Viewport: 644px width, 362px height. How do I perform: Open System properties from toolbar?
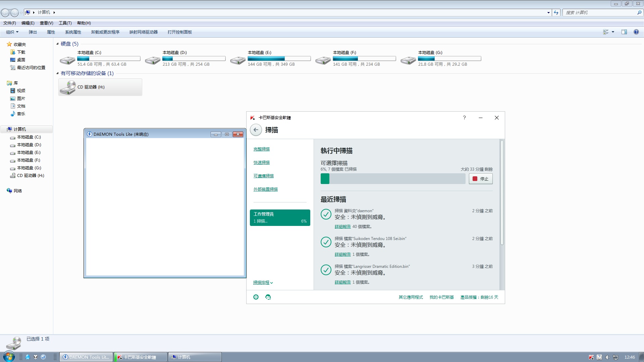(73, 32)
